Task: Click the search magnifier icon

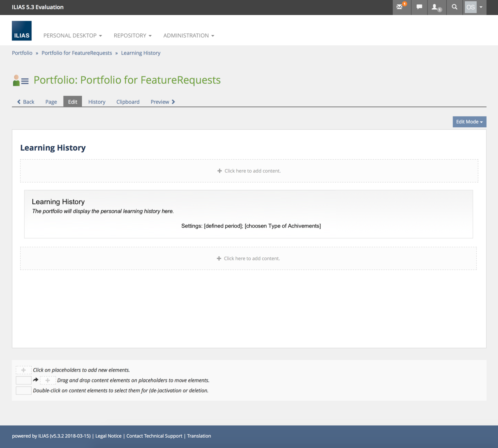Action: point(454,7)
